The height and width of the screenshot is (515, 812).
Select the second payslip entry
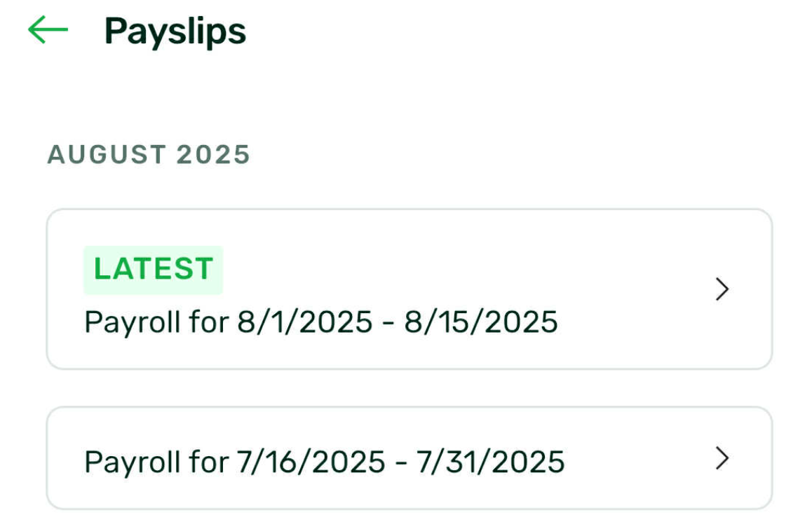pos(409,458)
